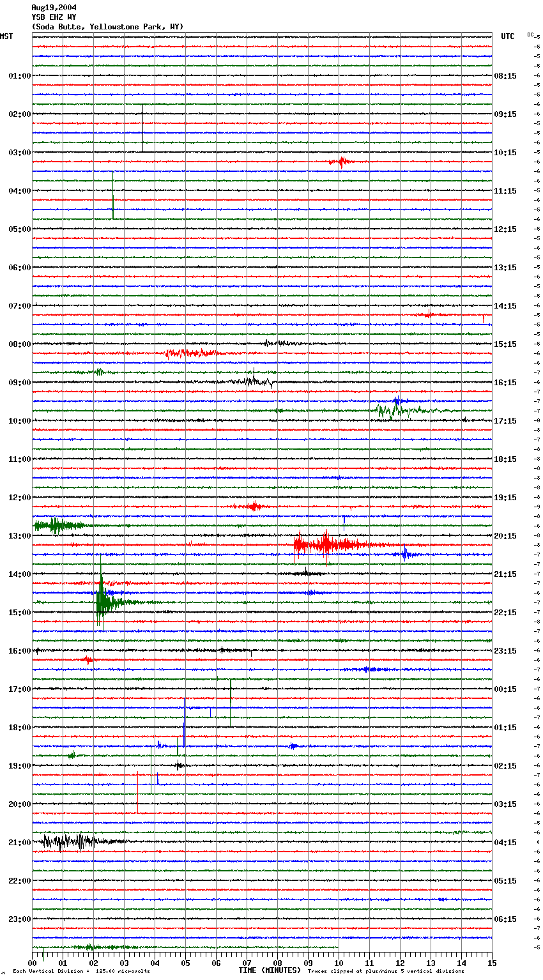Click the 00 minute axis tick label

click(x=33, y=963)
